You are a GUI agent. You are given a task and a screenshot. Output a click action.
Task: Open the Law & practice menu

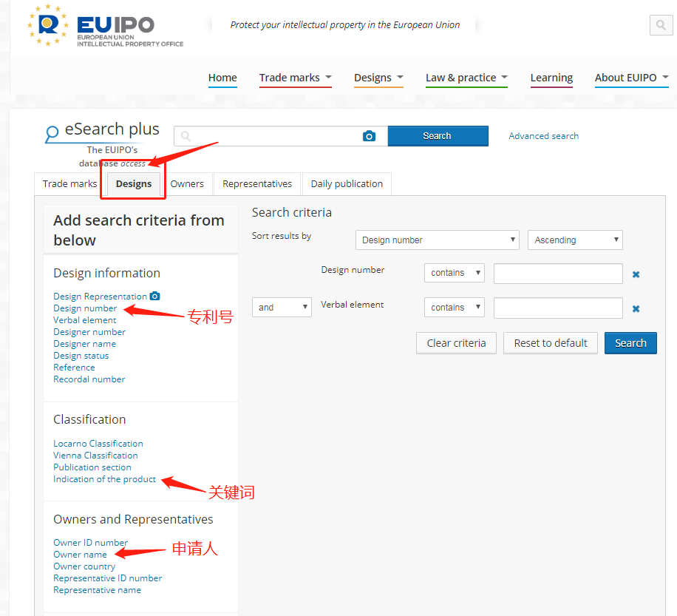pyautogui.click(x=466, y=78)
